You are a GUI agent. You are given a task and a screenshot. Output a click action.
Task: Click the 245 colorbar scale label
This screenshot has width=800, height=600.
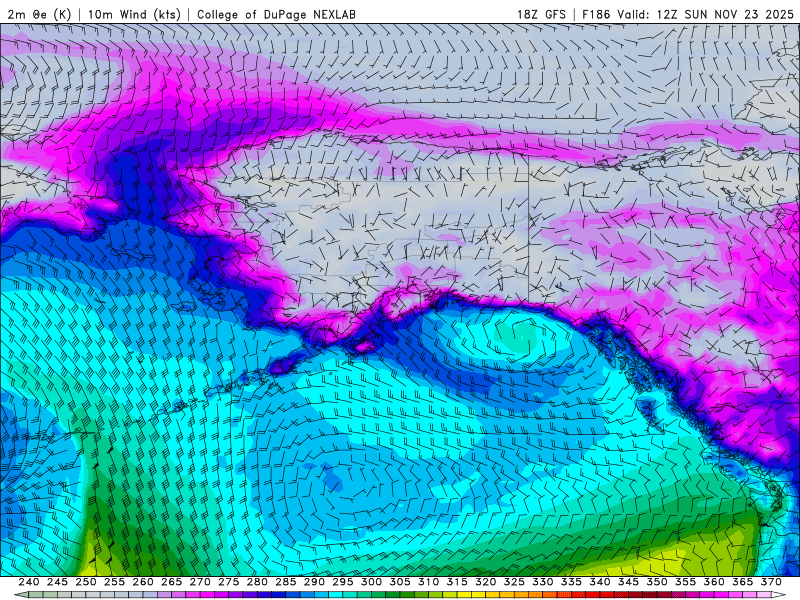pyautogui.click(x=57, y=582)
